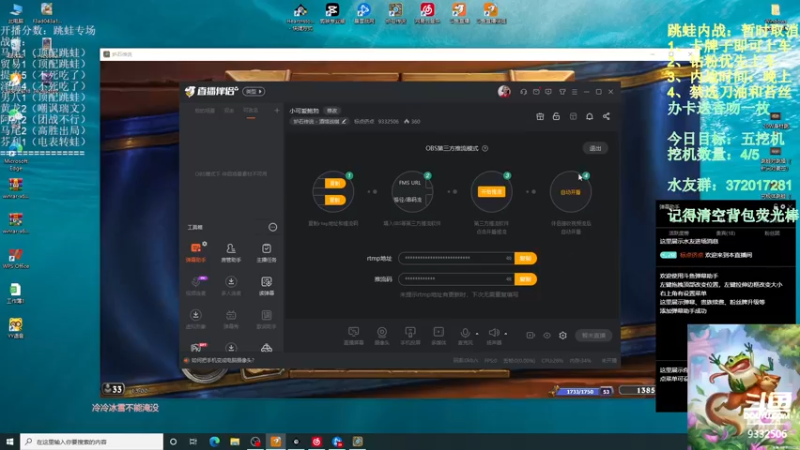Select the second scene tab
This screenshot has width=800, height=450.
(229, 110)
